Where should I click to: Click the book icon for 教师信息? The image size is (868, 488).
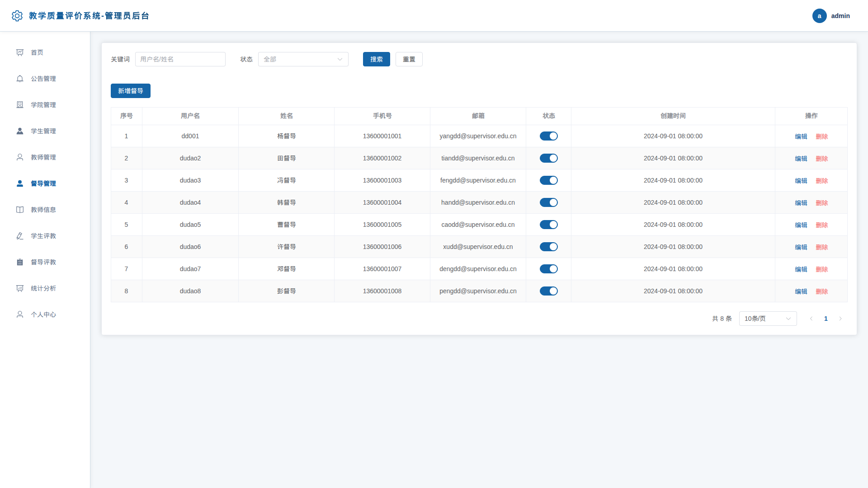click(x=20, y=210)
